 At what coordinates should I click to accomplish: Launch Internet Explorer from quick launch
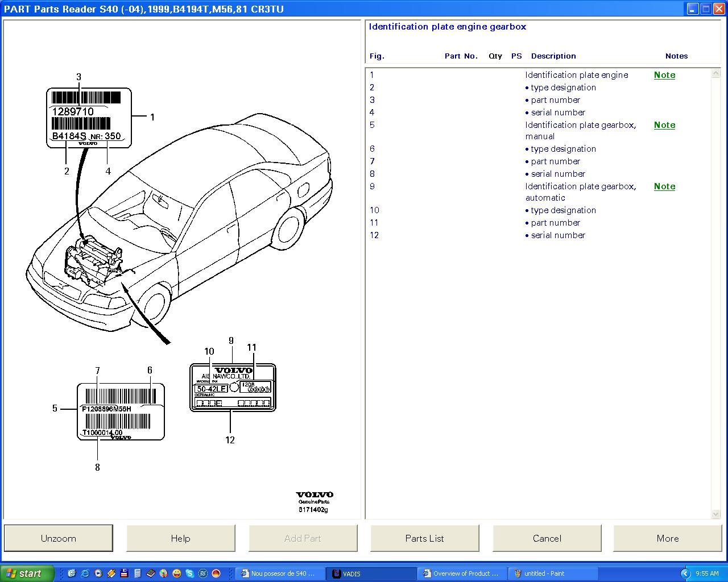[x=85, y=573]
